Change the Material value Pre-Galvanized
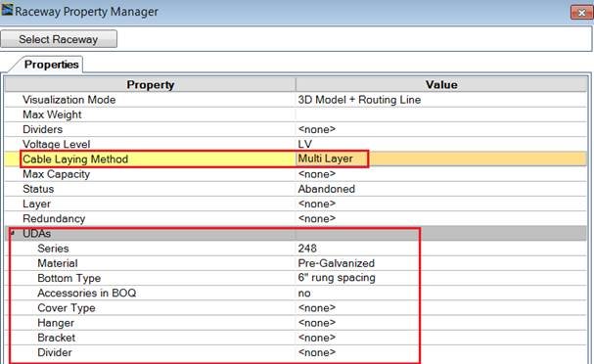The image size is (594, 364). coord(441,263)
